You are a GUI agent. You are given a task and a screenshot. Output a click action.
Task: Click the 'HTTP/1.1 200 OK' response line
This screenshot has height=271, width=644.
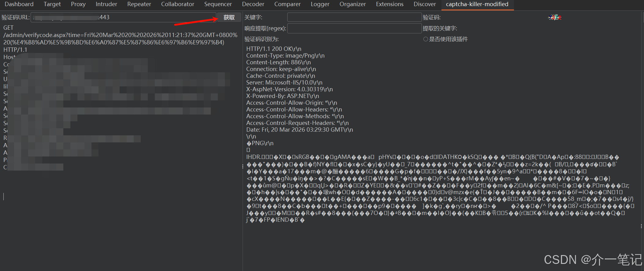point(274,49)
